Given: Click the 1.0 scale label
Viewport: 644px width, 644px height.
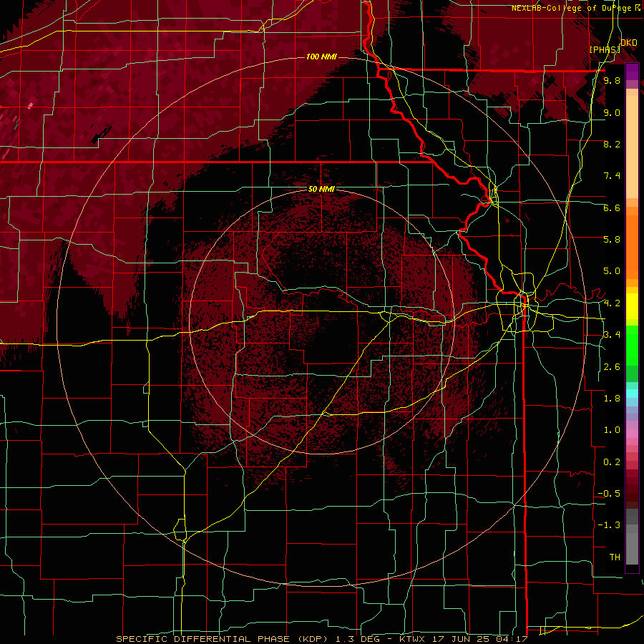Looking at the screenshot, I should tap(612, 430).
